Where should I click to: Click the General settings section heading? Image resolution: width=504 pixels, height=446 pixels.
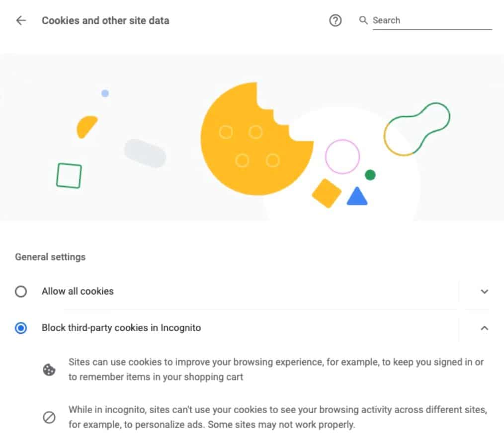[50, 257]
